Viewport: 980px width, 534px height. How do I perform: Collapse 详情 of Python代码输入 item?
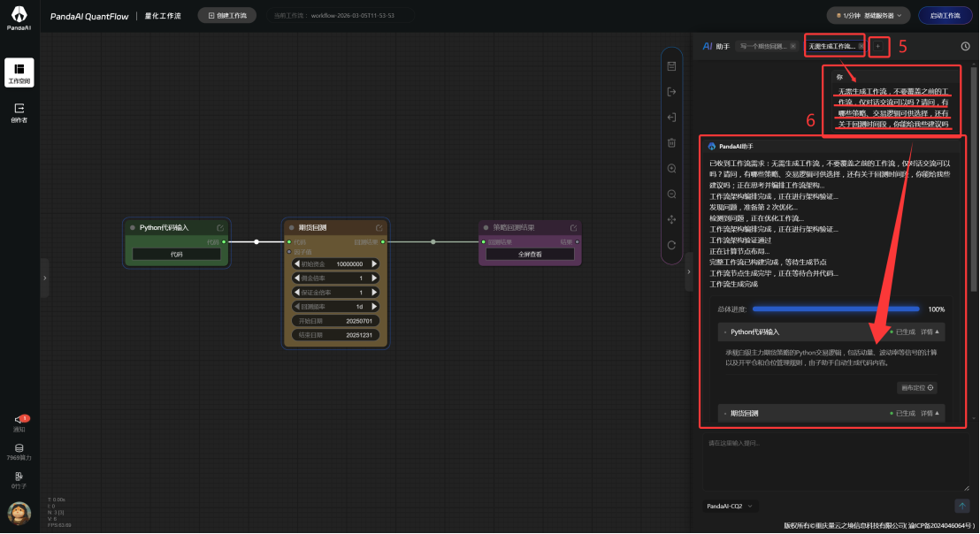(x=930, y=332)
